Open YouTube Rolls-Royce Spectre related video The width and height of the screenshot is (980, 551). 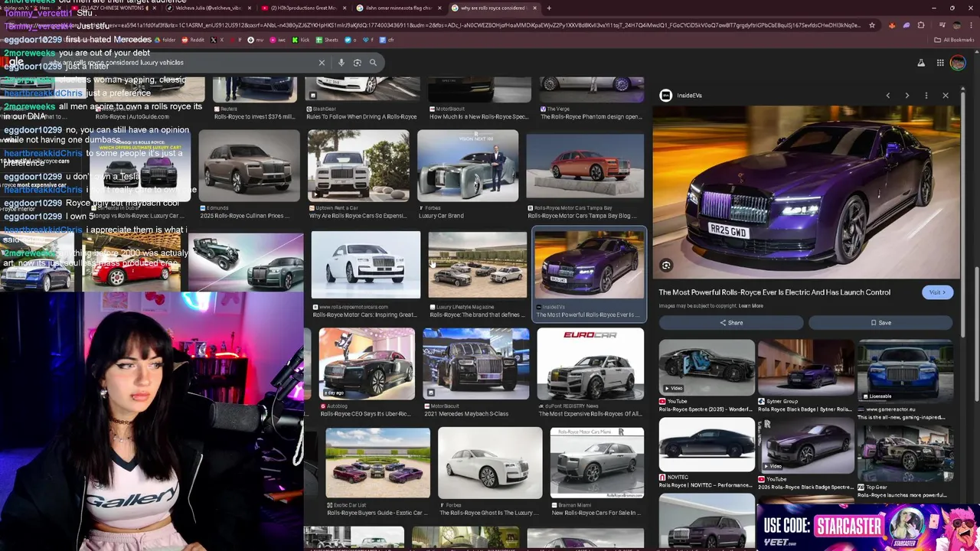tap(706, 376)
